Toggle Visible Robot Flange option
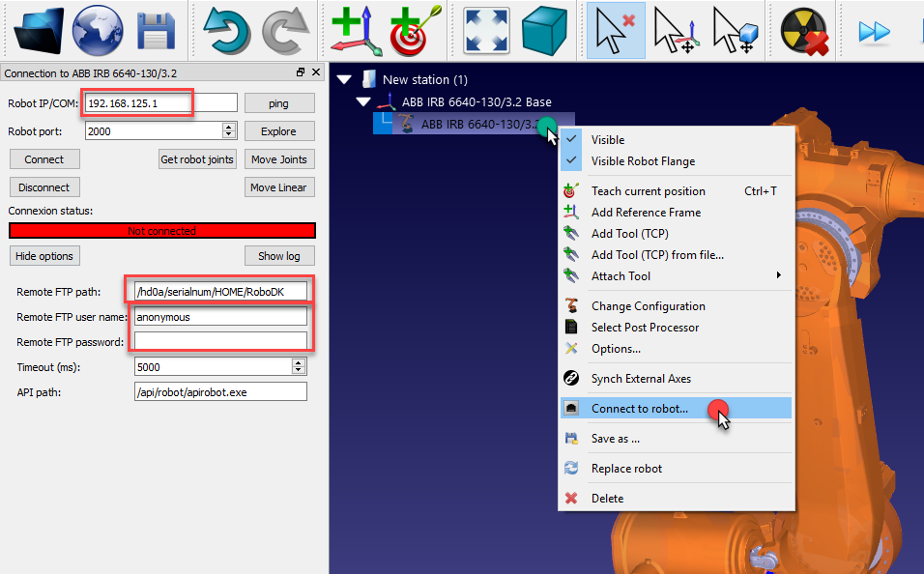Screen dimensions: 924x574 pos(643,161)
